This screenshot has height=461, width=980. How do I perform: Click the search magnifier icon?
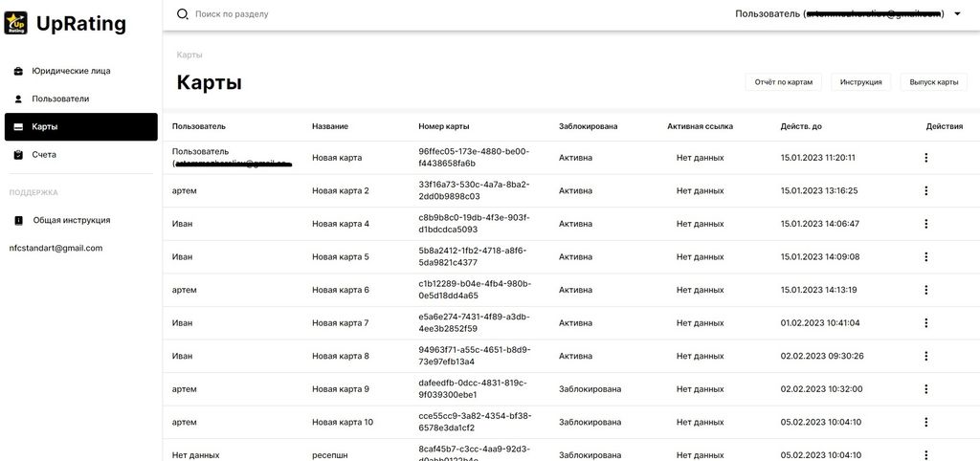183,13
